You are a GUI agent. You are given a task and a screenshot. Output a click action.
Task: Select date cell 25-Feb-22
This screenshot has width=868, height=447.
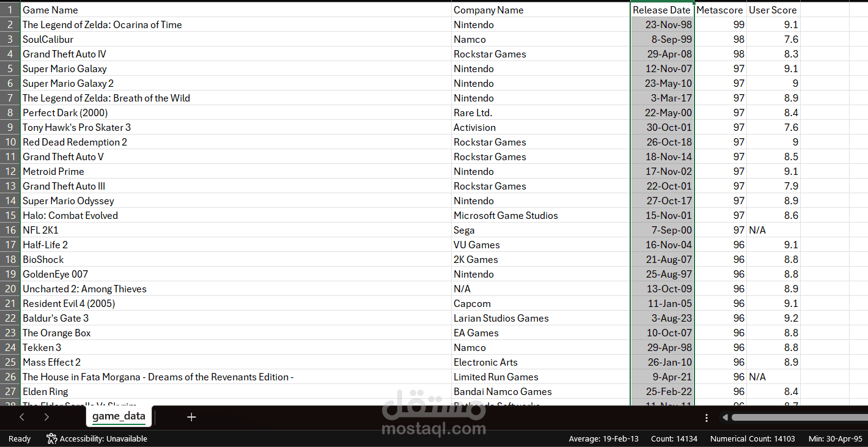tap(662, 391)
